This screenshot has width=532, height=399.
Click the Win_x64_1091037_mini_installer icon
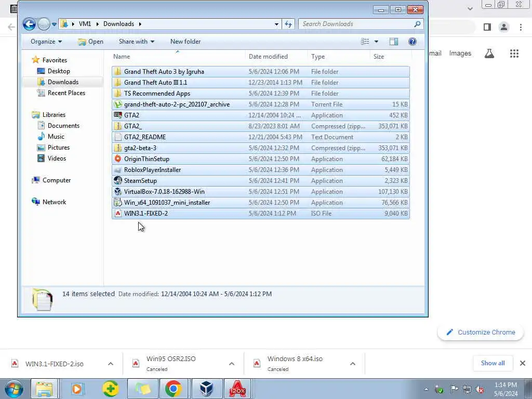[x=118, y=202]
